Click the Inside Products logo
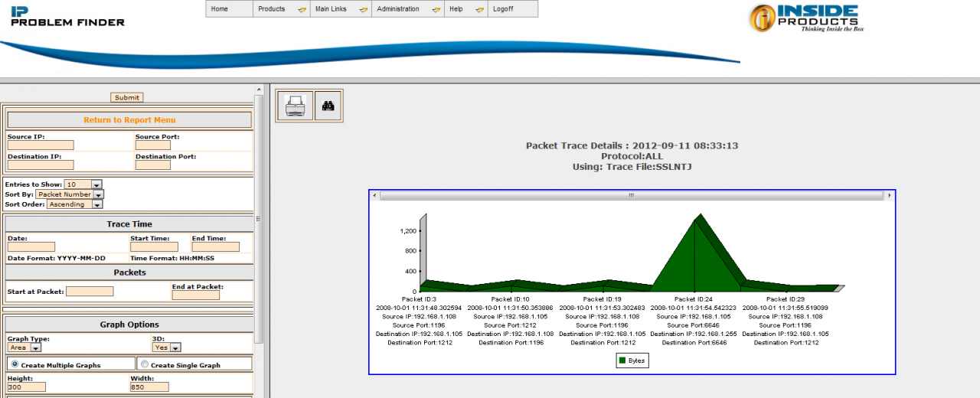Viewport: 980px width, 398px height. click(804, 18)
